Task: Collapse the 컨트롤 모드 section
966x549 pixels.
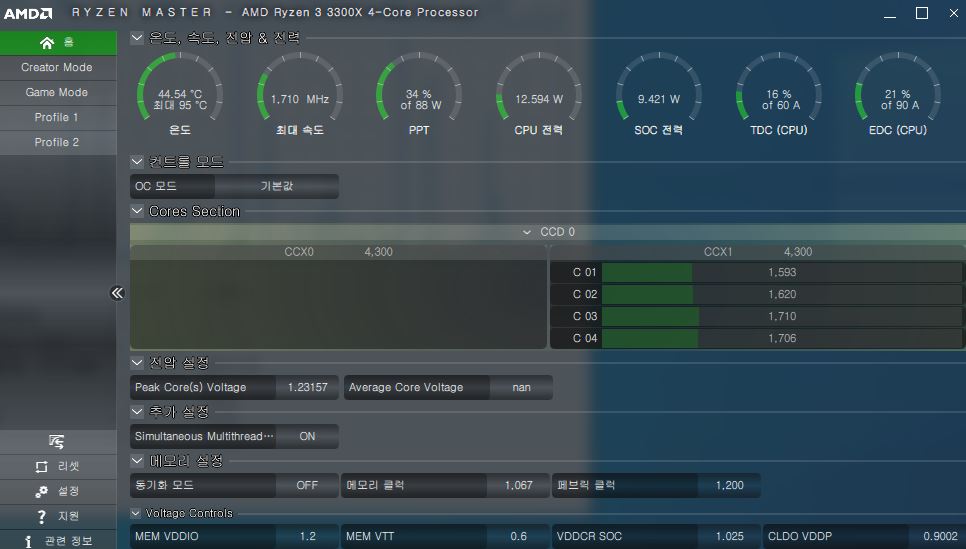Action: [x=137, y=162]
